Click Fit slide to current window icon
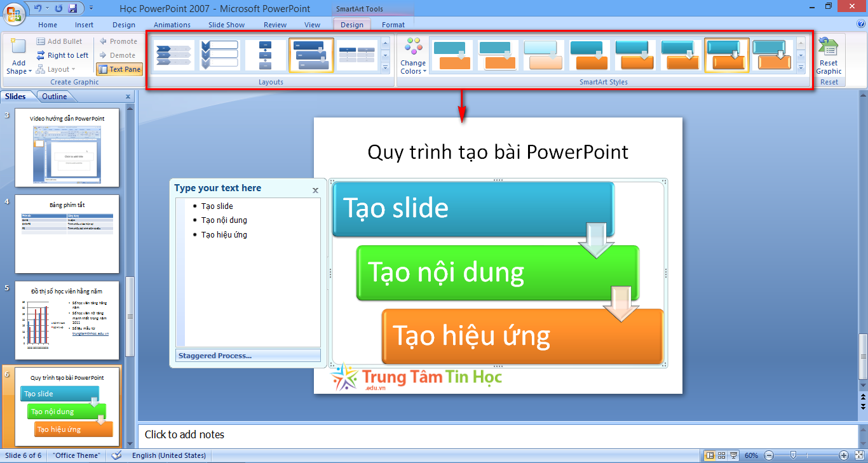The width and height of the screenshot is (868, 463). click(x=858, y=455)
